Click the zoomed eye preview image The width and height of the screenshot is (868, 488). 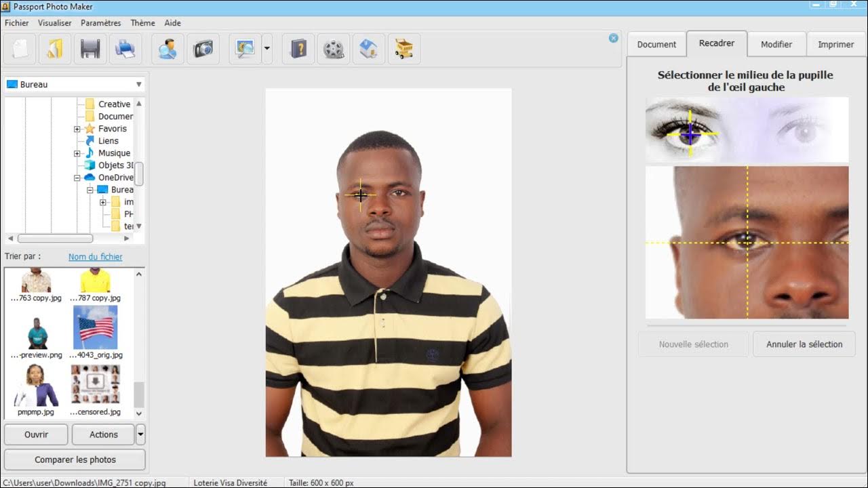coord(747,243)
